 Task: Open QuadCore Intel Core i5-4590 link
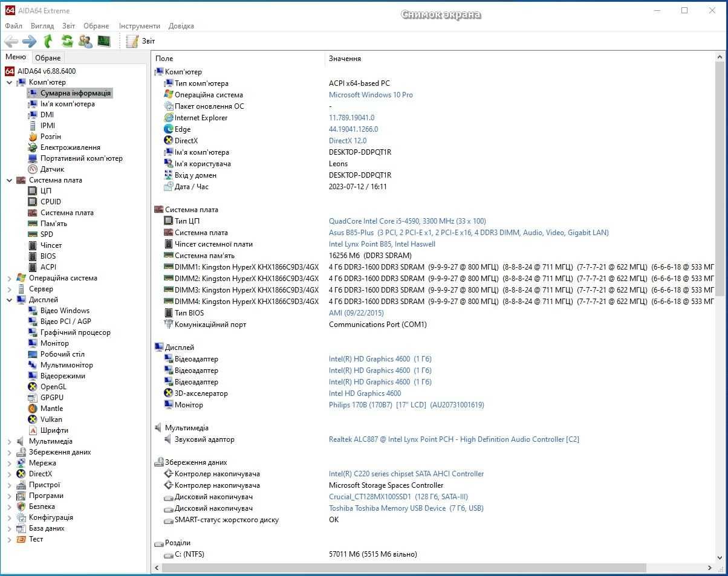tap(407, 221)
